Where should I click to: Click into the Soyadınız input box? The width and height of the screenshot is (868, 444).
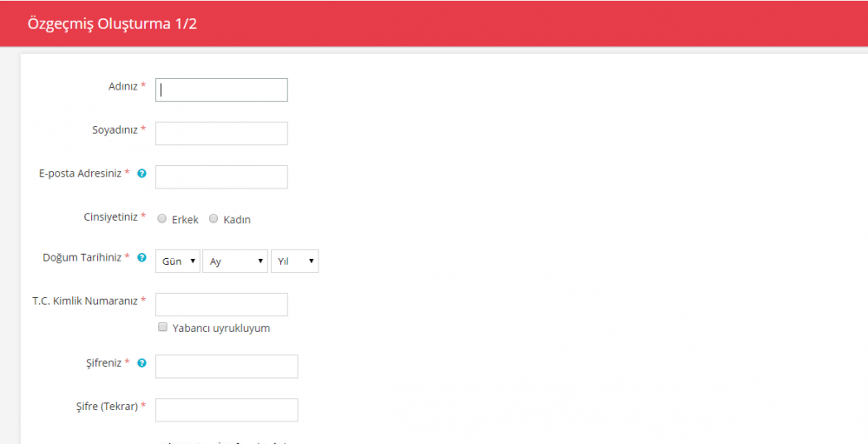pos(221,133)
